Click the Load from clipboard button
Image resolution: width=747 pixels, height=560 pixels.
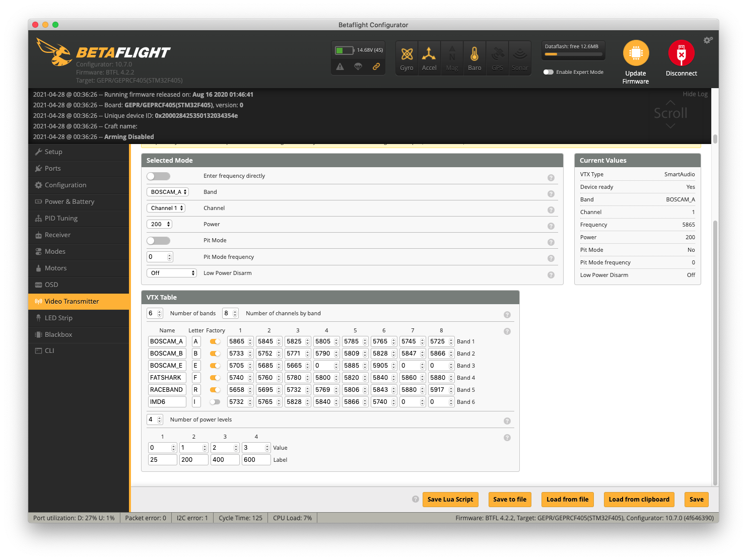pyautogui.click(x=639, y=500)
